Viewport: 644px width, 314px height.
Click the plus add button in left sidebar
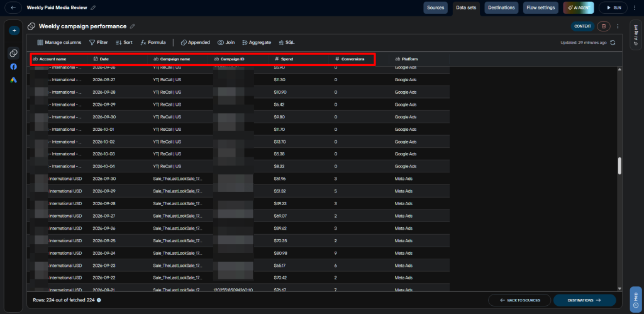coord(14,30)
